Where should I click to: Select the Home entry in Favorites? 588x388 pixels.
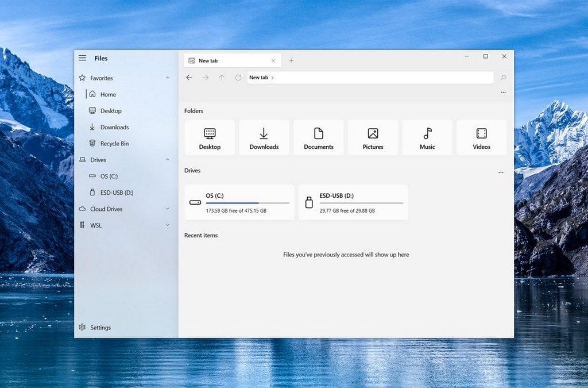[106, 94]
